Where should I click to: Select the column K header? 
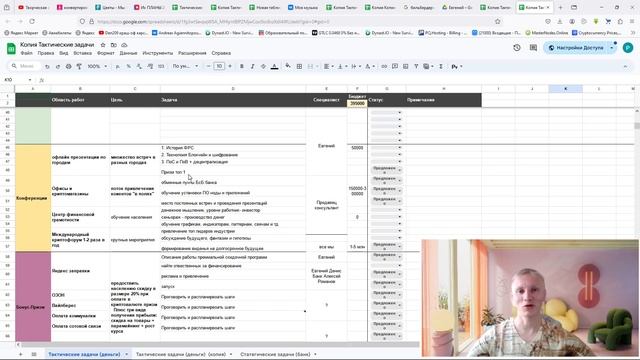[x=565, y=89]
